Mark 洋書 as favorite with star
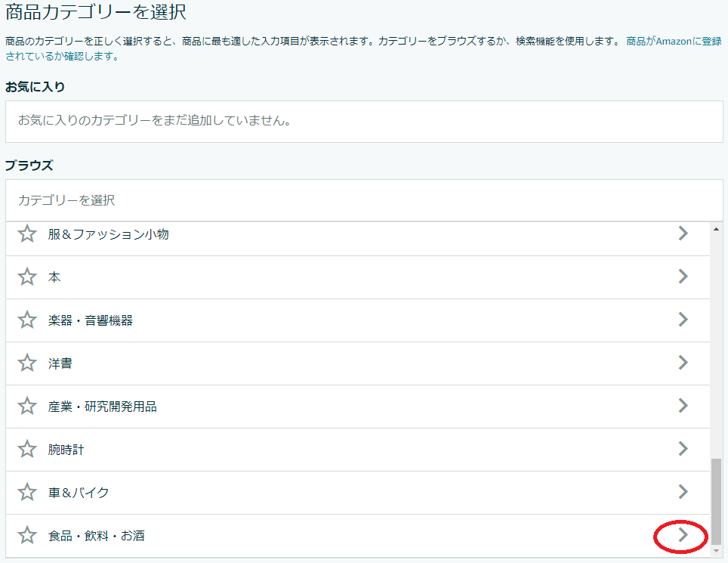This screenshot has width=728, height=563. 27,363
